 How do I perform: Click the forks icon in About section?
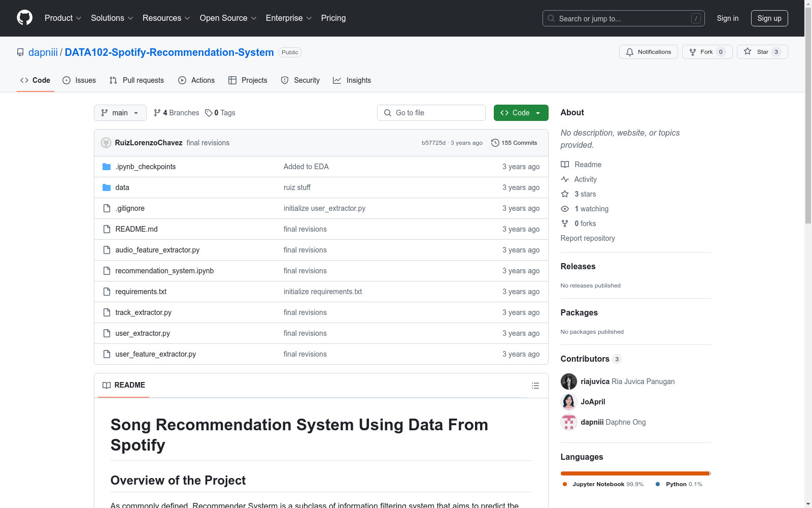565,224
